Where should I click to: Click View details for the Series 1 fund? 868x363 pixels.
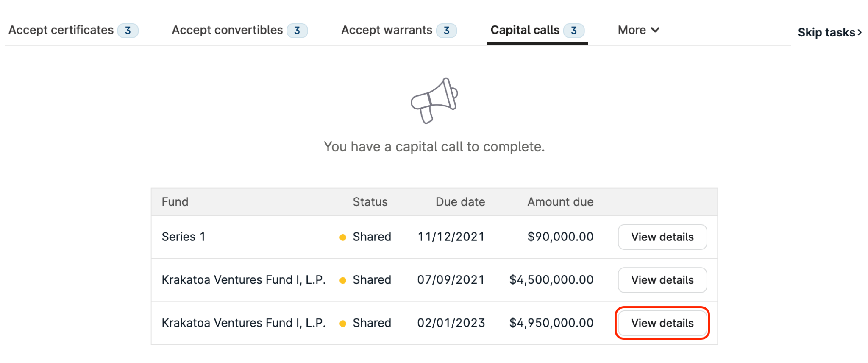pos(662,237)
